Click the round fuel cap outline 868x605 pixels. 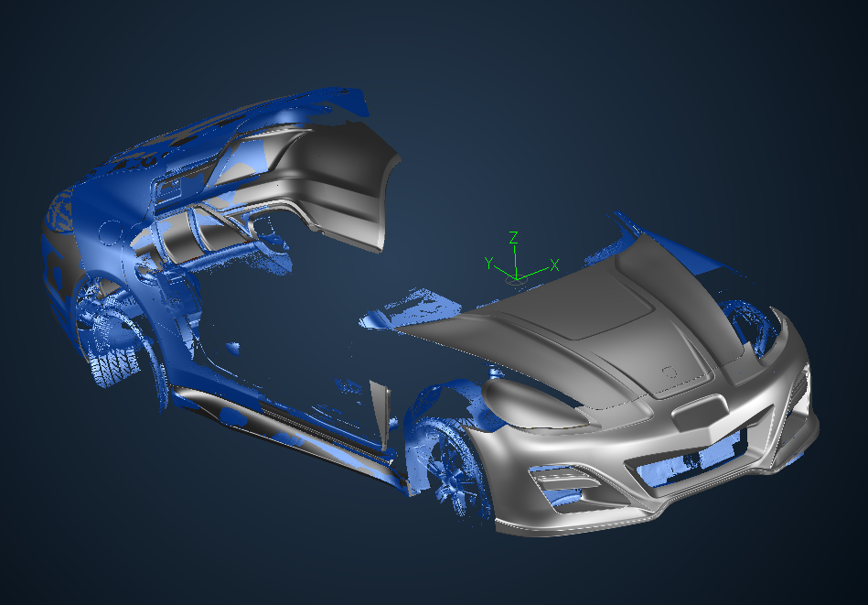coord(112,232)
